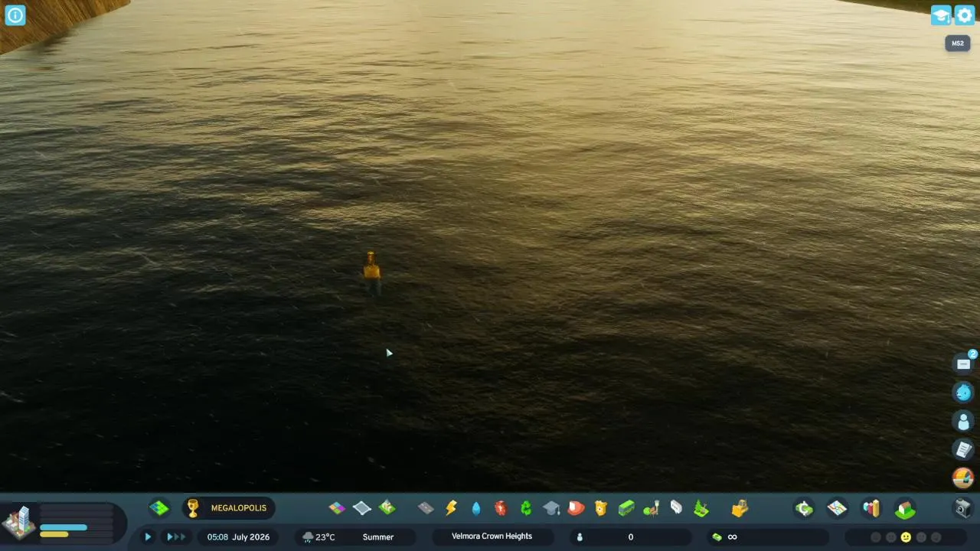Open the Water & Sewage droplet menu
980x551 pixels.
click(x=476, y=507)
